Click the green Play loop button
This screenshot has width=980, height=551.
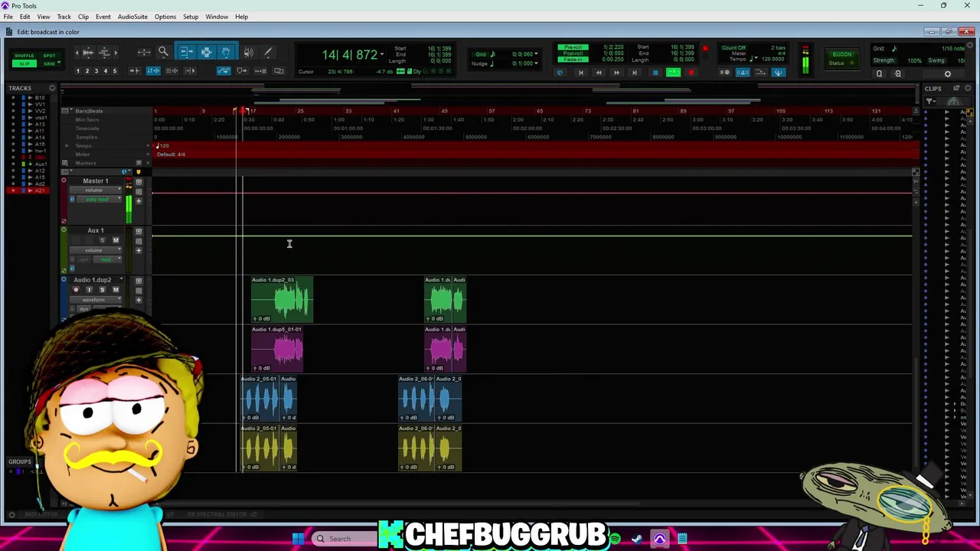coord(673,73)
